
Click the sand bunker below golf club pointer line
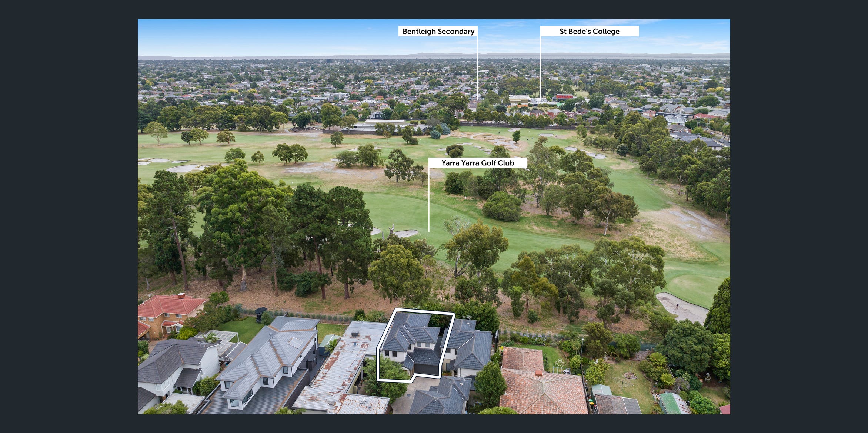pos(405,234)
